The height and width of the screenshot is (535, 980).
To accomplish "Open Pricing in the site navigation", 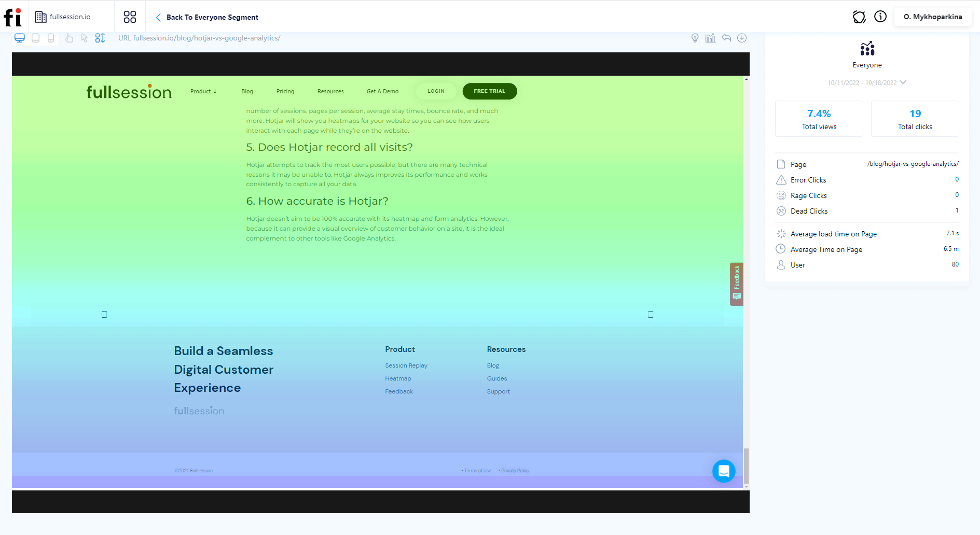I will point(285,91).
